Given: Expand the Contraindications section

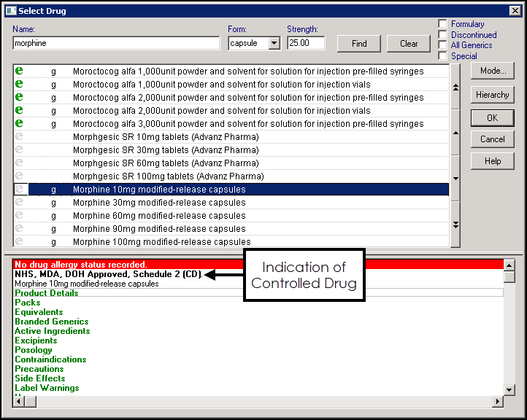Looking at the screenshot, I should point(50,359).
